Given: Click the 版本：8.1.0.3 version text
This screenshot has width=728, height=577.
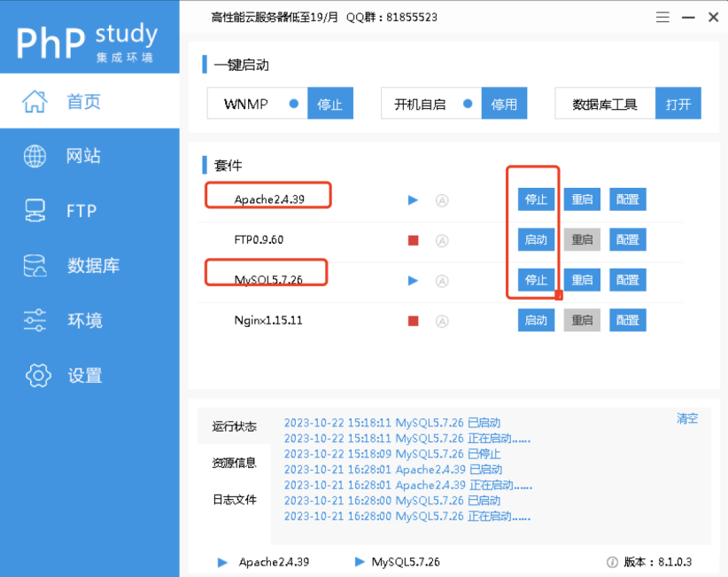Looking at the screenshot, I should (x=658, y=562).
